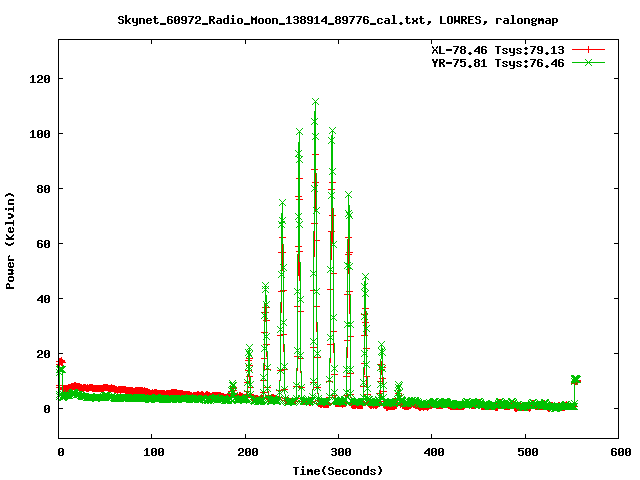Screen dimensions: 640x480
Task: Click the red spike at the start of the trace
Action: [x=61, y=362]
